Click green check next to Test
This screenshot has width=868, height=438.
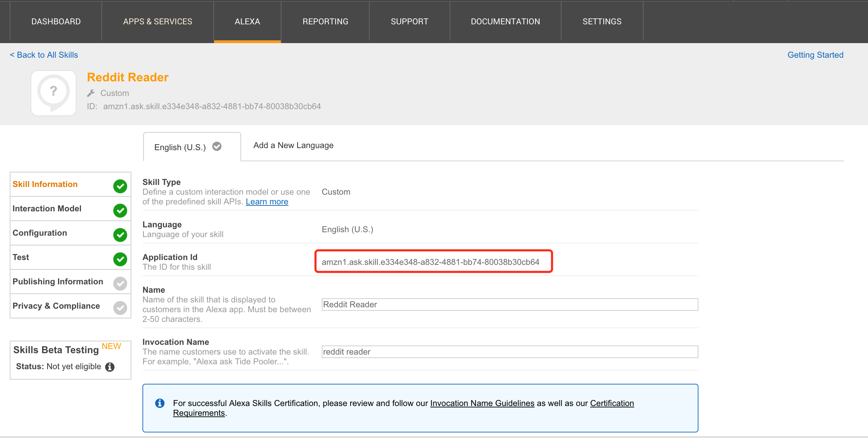pyautogui.click(x=120, y=259)
